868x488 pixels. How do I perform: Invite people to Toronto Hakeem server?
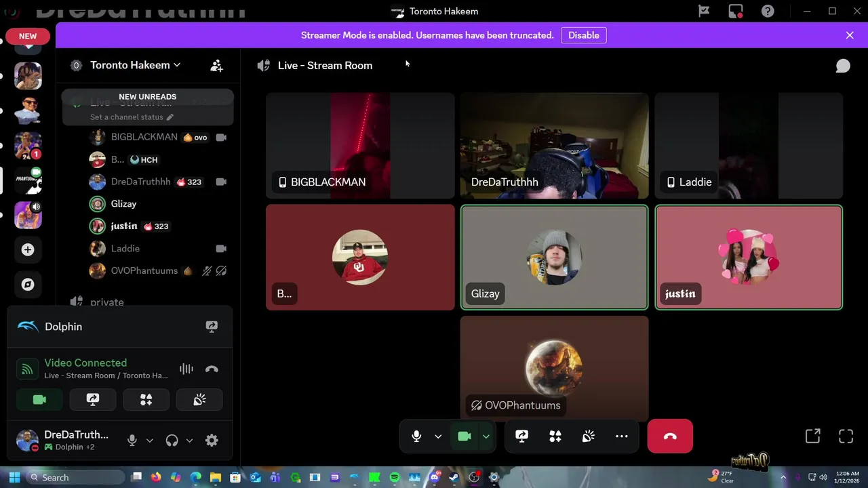coord(216,65)
